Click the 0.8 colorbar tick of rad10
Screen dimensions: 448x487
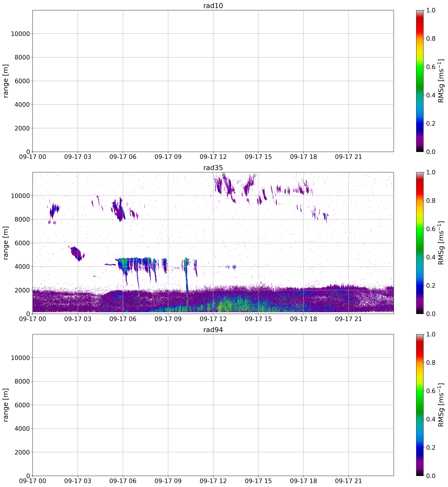[x=431, y=39]
